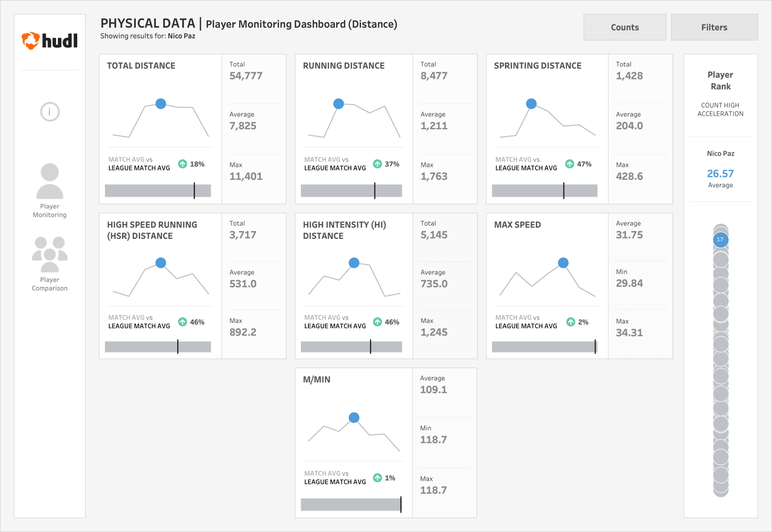Click green up arrow next to 47%
Screen dimensions: 772x532
(570, 164)
